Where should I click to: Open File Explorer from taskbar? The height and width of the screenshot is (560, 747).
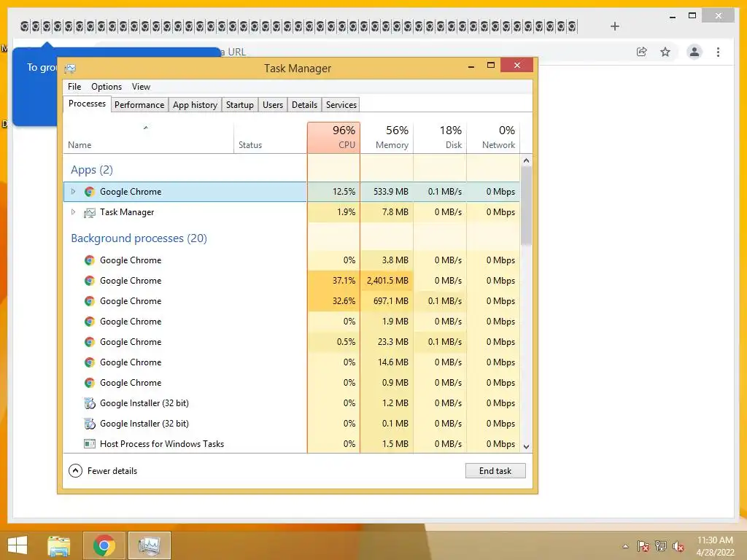(58, 545)
